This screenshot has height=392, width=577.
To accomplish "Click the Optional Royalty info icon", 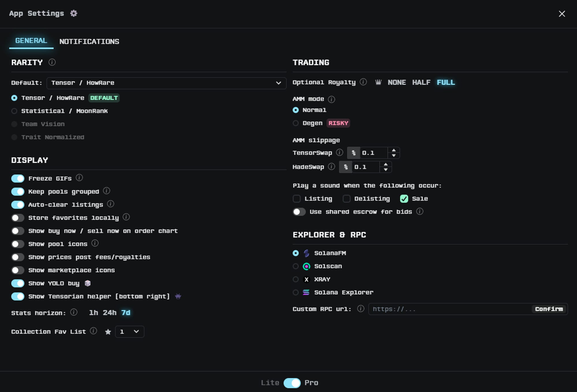I will [x=363, y=82].
